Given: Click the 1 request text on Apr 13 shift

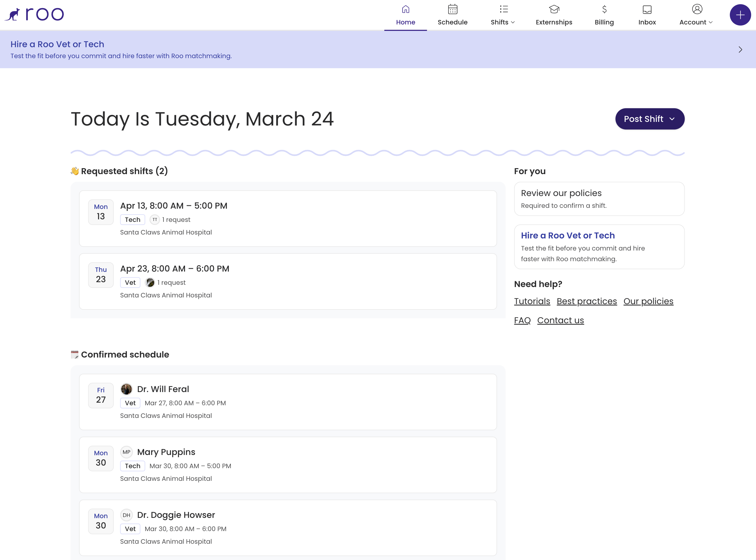Looking at the screenshot, I should [176, 220].
